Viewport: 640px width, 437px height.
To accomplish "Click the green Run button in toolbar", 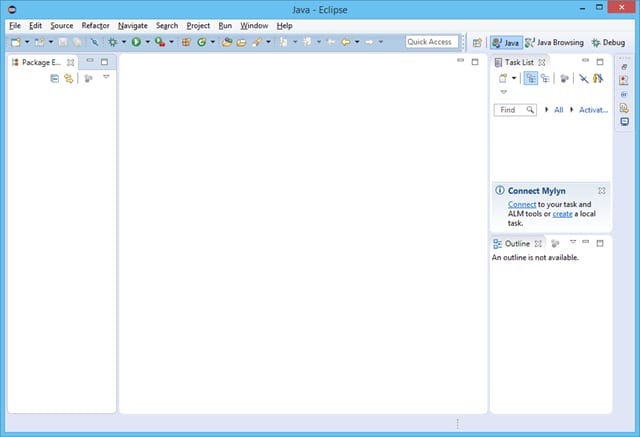I will point(136,42).
